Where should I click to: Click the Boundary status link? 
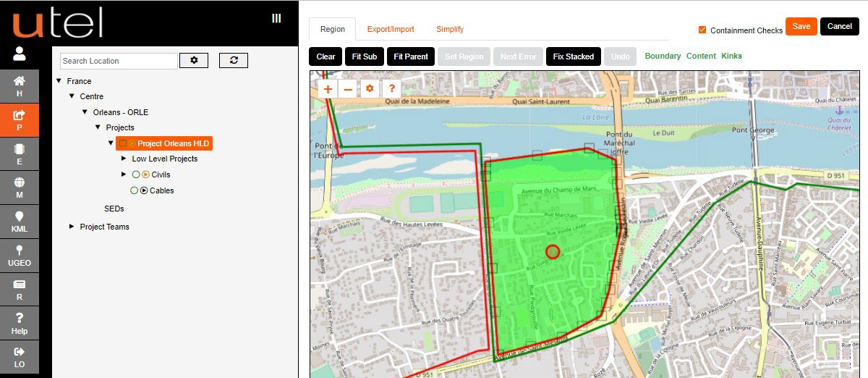point(663,56)
